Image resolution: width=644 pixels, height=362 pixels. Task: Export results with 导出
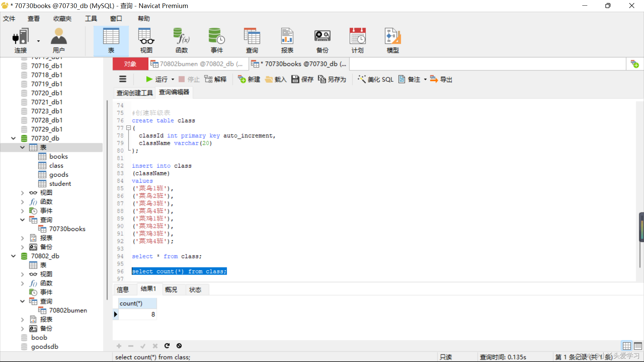coord(441,79)
